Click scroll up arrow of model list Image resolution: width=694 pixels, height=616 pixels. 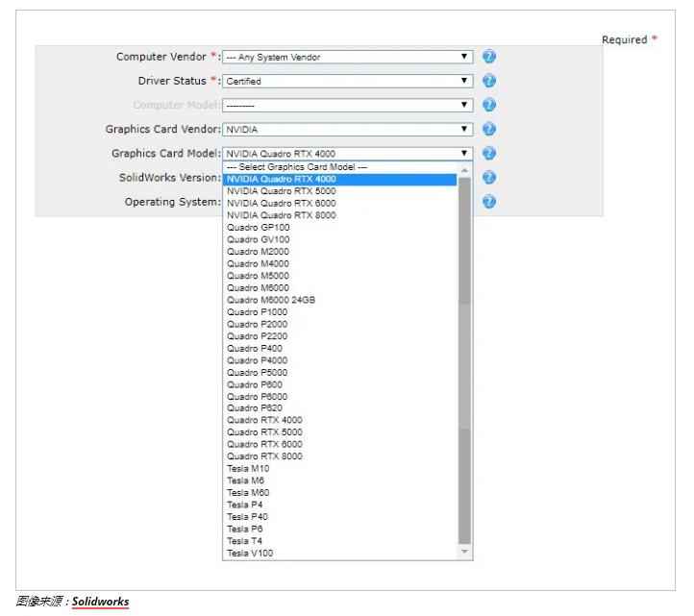tap(465, 169)
